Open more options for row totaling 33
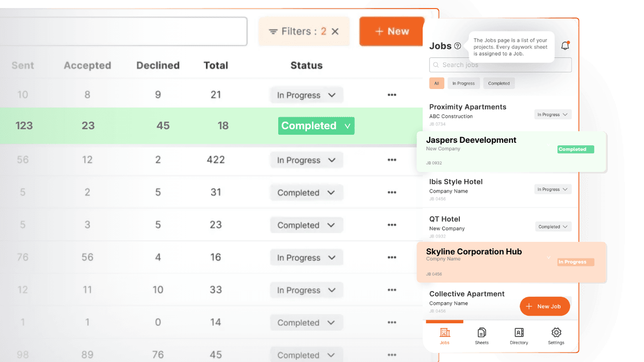 tap(392, 290)
